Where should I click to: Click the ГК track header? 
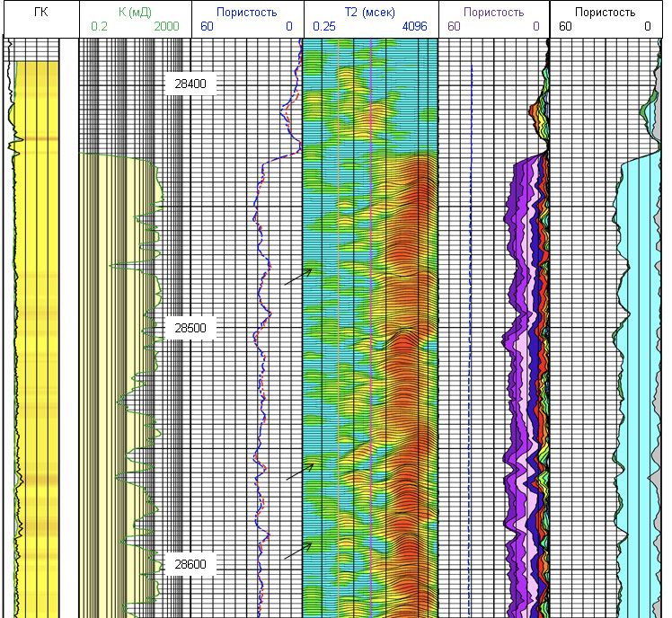coord(40,13)
